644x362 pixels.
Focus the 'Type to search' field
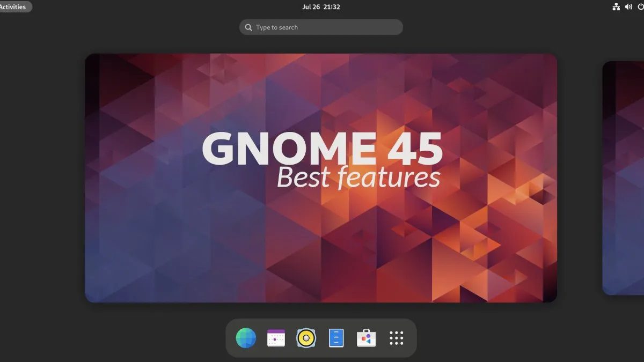click(321, 27)
